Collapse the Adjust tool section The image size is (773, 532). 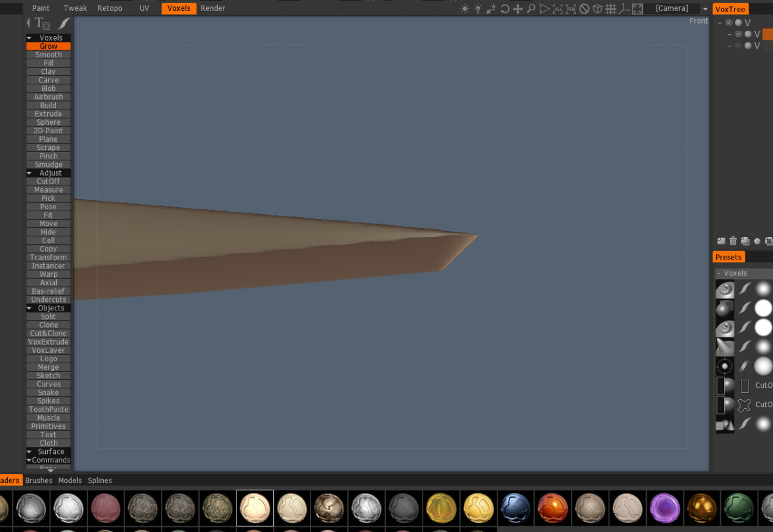(x=30, y=173)
